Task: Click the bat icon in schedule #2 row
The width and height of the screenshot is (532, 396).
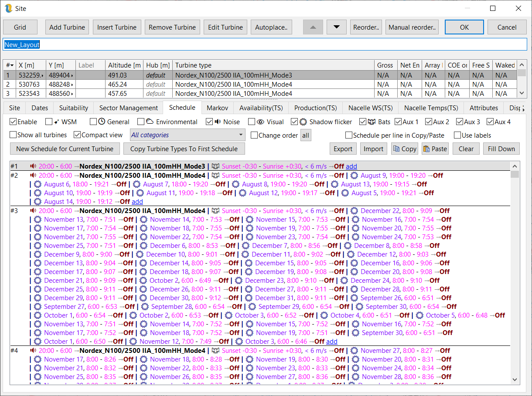Action: (x=215, y=176)
